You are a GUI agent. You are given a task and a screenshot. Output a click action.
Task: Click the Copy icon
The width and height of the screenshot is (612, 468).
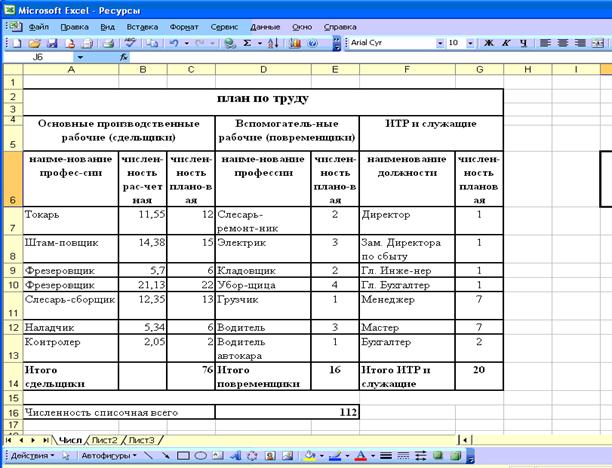pyautogui.click(x=152, y=43)
